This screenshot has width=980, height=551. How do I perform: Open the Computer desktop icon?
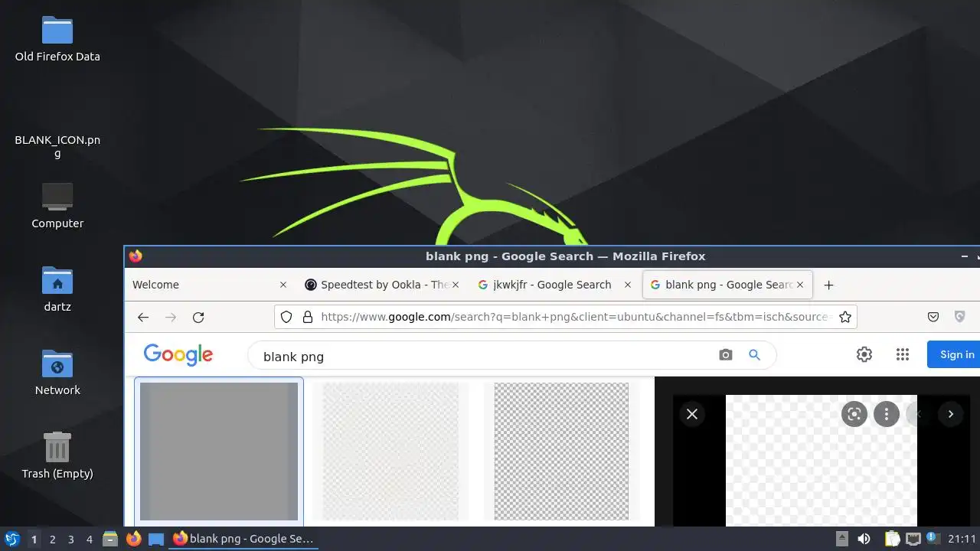[57, 206]
